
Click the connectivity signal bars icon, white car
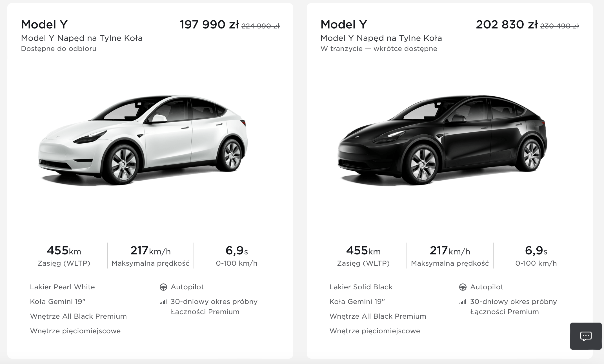click(163, 302)
